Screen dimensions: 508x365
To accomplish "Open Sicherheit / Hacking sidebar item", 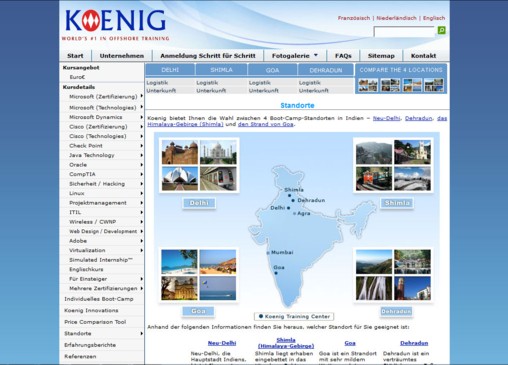I will coord(97,184).
